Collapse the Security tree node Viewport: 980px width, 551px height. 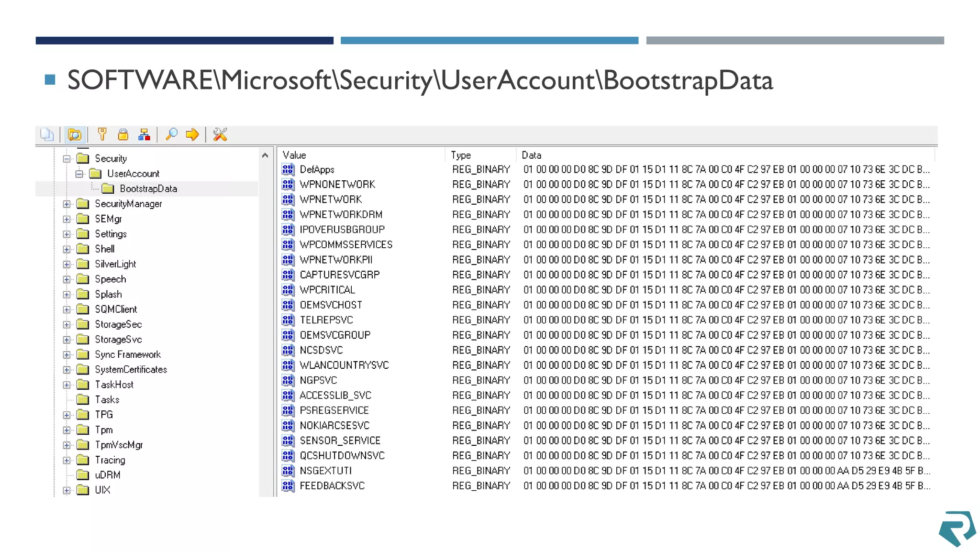(67, 158)
